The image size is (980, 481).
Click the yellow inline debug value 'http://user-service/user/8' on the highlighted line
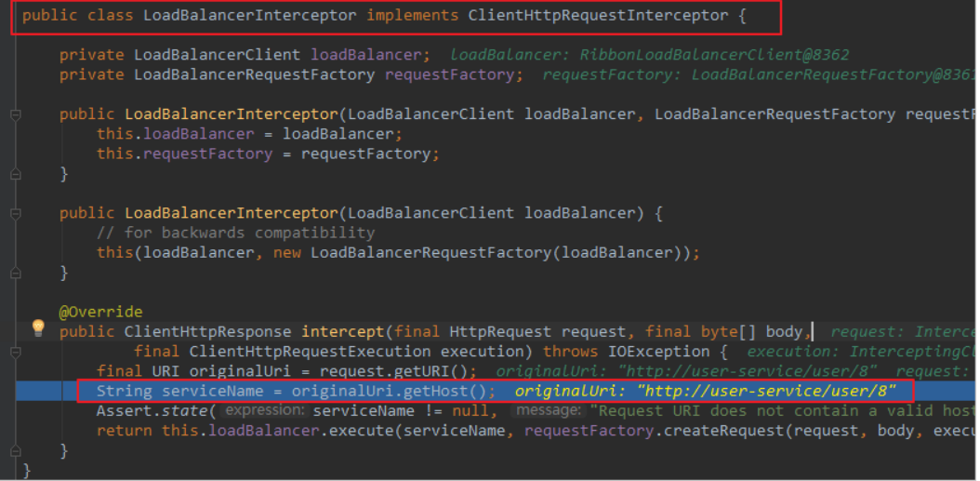[766, 392]
